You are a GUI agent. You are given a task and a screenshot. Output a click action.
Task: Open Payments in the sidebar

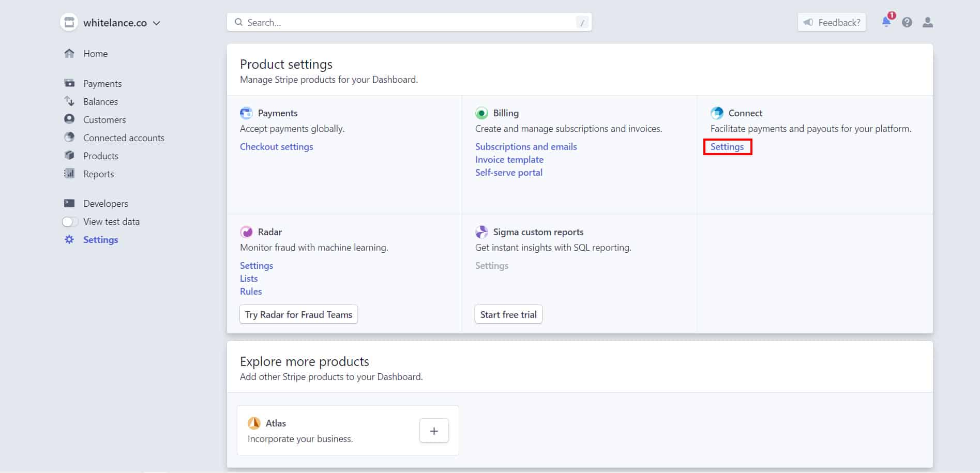(102, 83)
